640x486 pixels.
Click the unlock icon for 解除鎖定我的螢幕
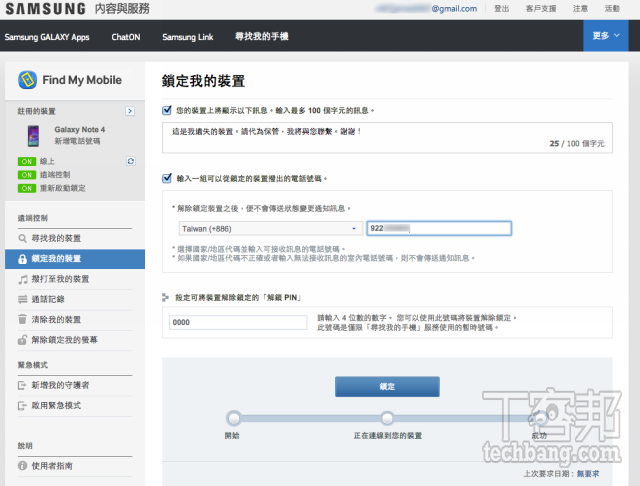(x=22, y=340)
